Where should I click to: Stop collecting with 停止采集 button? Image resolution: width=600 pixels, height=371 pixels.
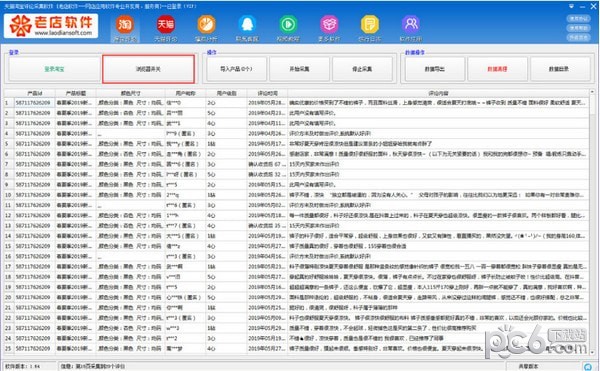362,69
